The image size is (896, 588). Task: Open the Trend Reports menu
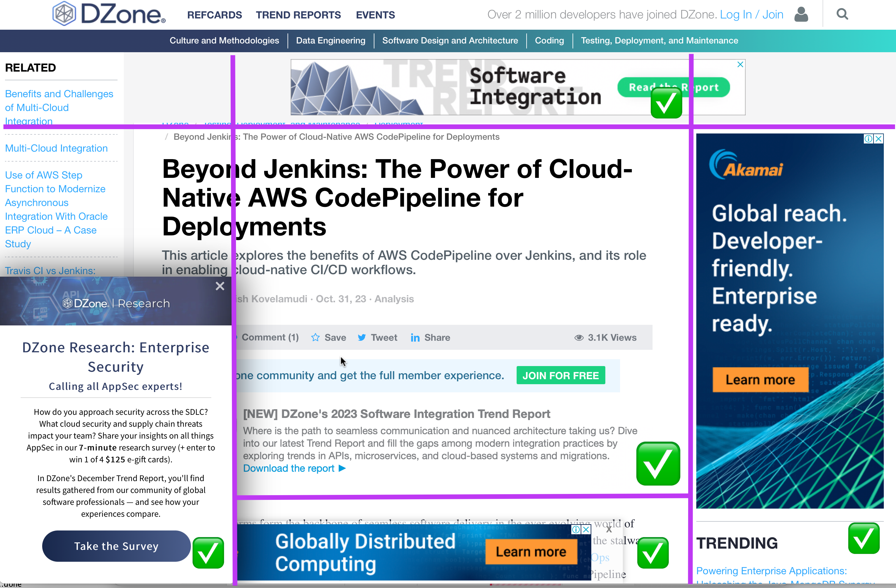tap(298, 15)
